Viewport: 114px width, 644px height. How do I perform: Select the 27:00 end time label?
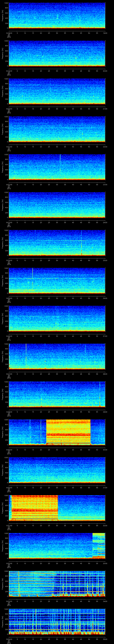click(x=105, y=336)
